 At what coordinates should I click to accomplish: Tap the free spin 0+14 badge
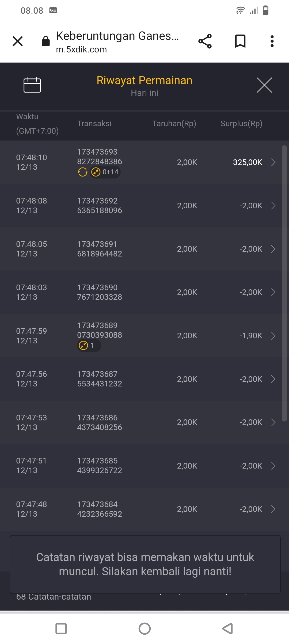click(105, 172)
